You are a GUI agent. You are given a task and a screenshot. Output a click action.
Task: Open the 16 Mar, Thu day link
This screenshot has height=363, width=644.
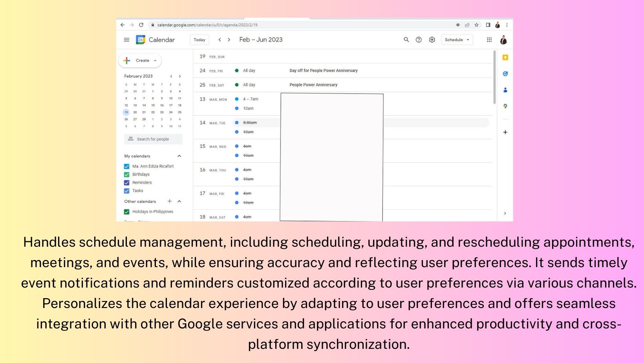point(213,170)
